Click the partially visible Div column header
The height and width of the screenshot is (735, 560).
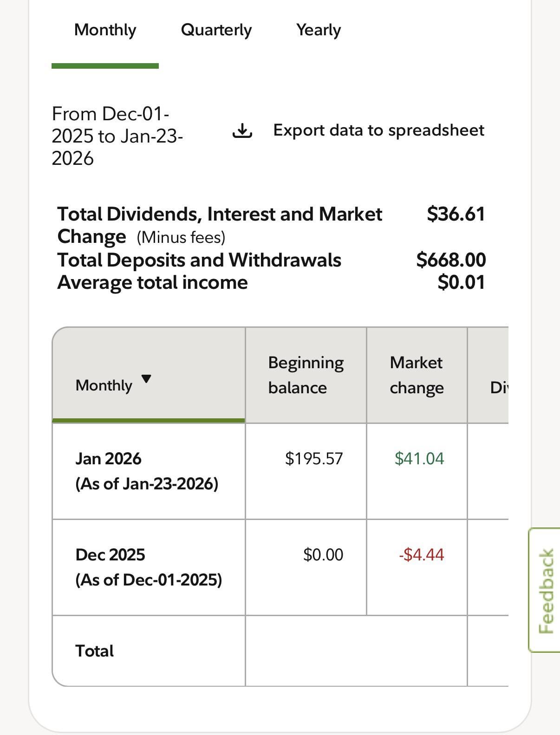[498, 387]
